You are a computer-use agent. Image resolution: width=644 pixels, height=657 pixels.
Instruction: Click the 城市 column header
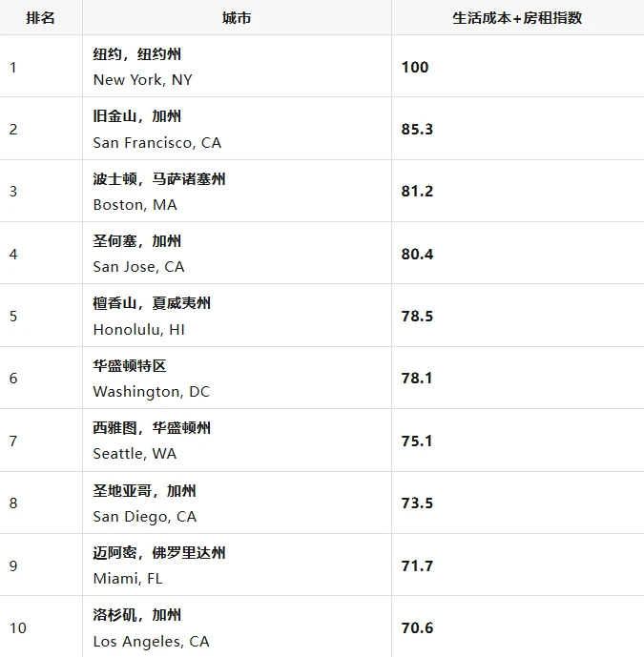[x=237, y=18]
